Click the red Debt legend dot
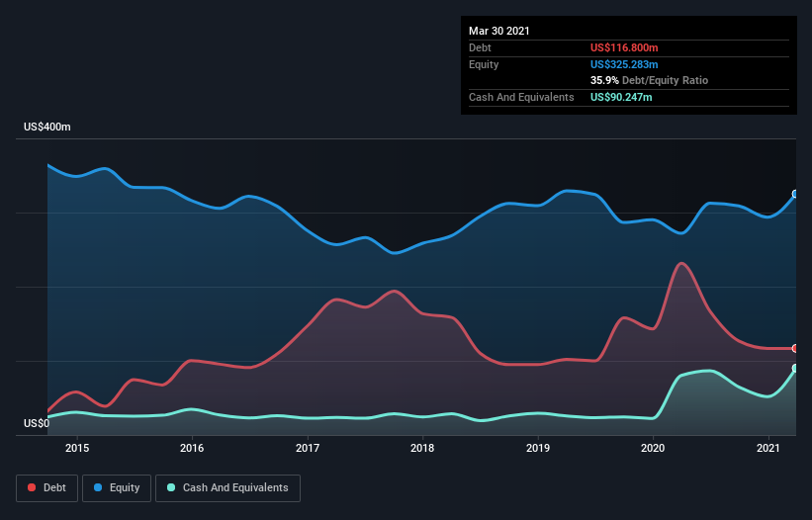This screenshot has width=812, height=520. click(x=32, y=487)
